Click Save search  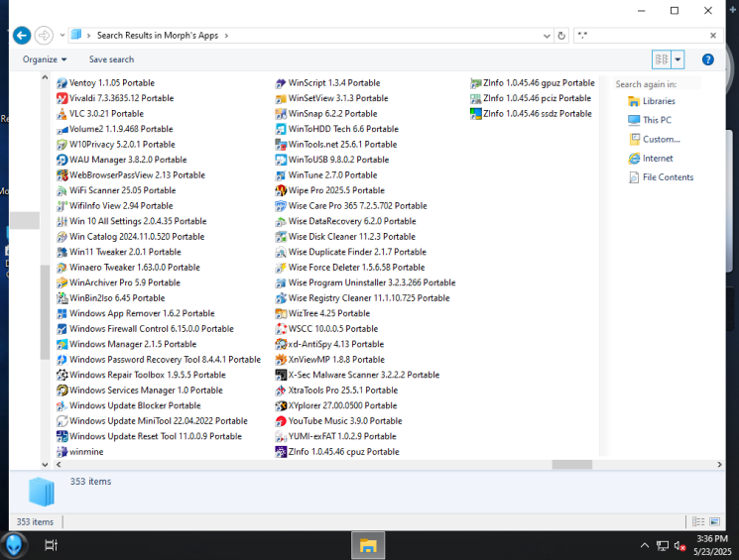pos(112,59)
